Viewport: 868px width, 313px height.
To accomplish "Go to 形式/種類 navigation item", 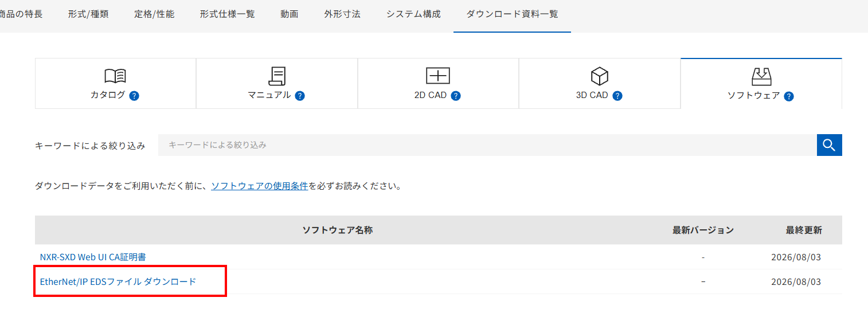I will tap(88, 14).
